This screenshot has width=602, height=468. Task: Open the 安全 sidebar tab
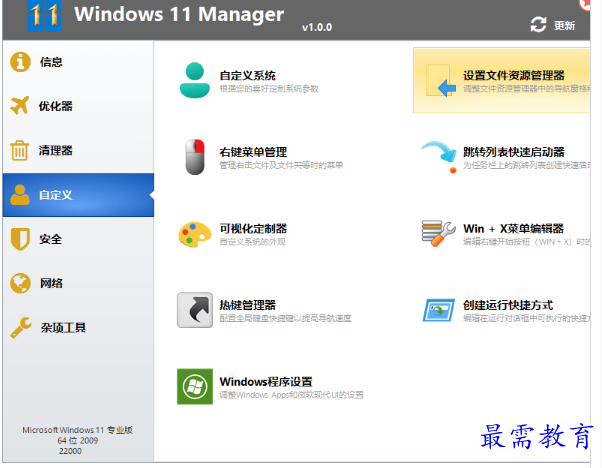point(78,239)
